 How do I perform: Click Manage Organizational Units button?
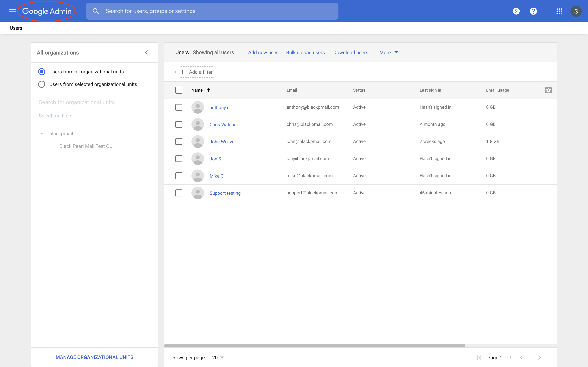click(x=94, y=357)
